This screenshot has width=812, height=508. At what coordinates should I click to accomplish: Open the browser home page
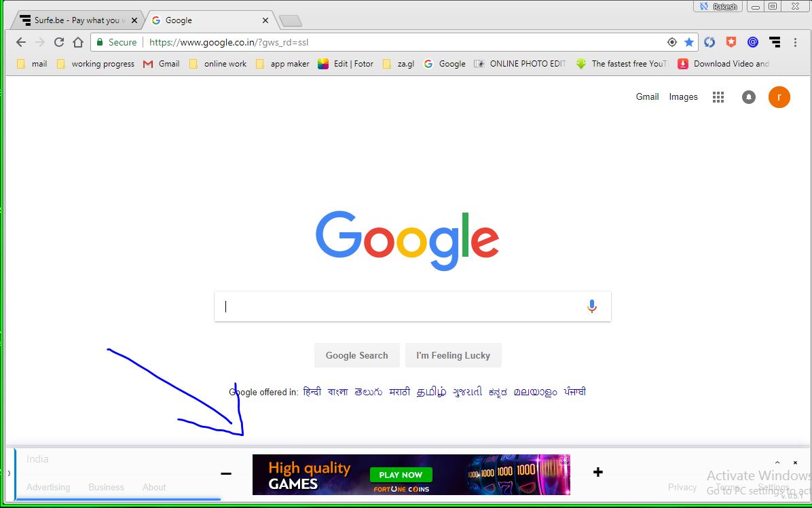(x=78, y=43)
